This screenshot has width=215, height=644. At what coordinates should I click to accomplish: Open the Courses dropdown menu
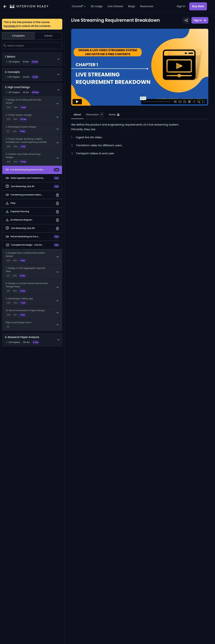(x=79, y=6)
